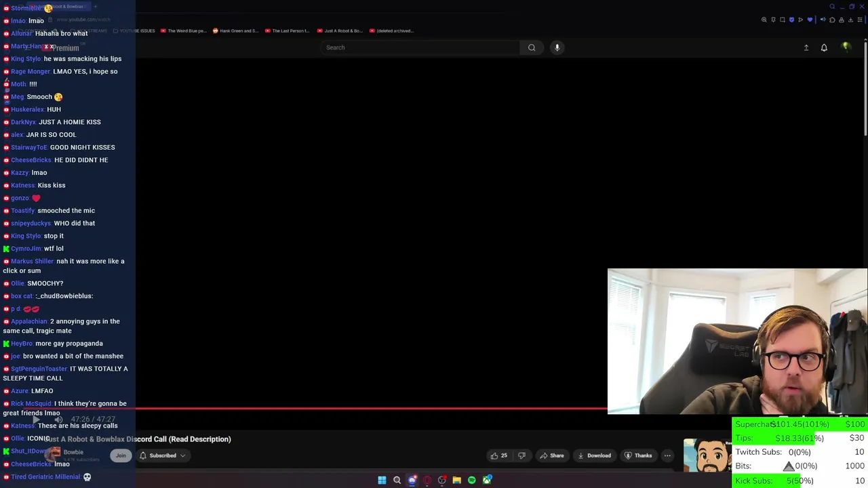Mute the video player volume

(x=58, y=420)
